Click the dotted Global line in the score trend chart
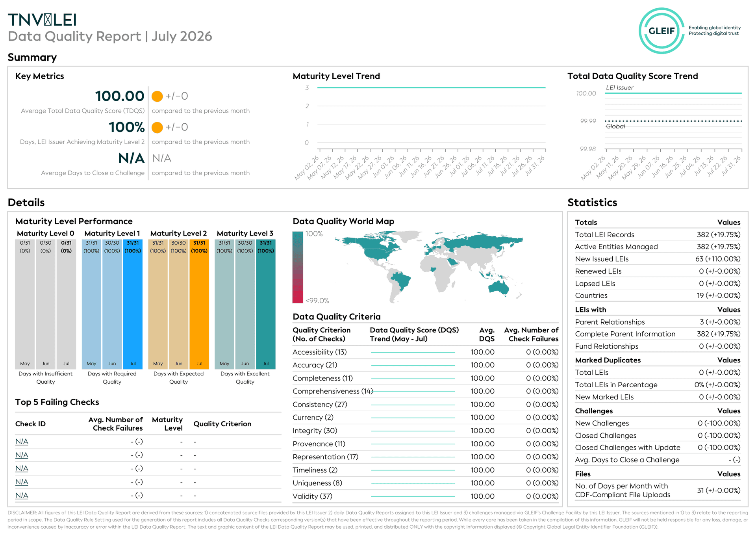756x535 pixels. (x=673, y=121)
